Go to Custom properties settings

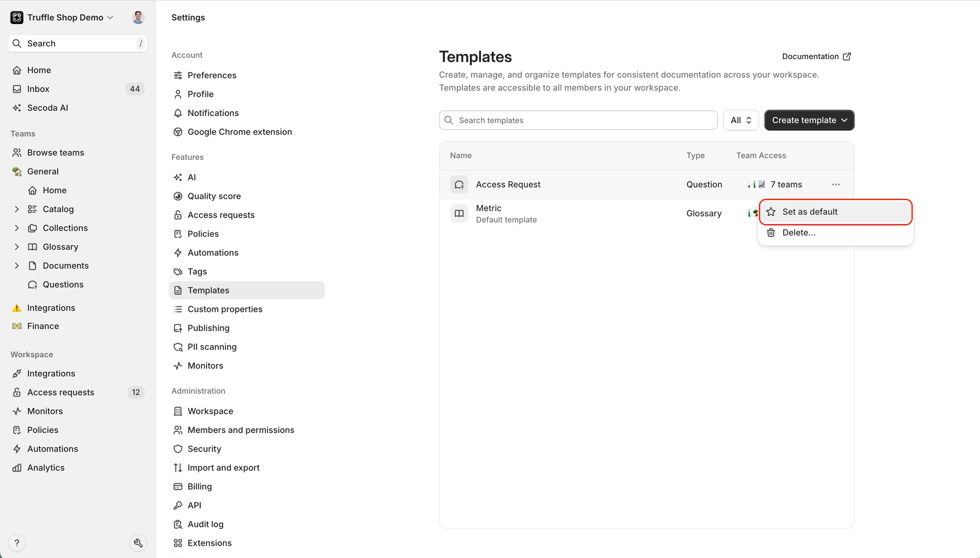point(225,309)
